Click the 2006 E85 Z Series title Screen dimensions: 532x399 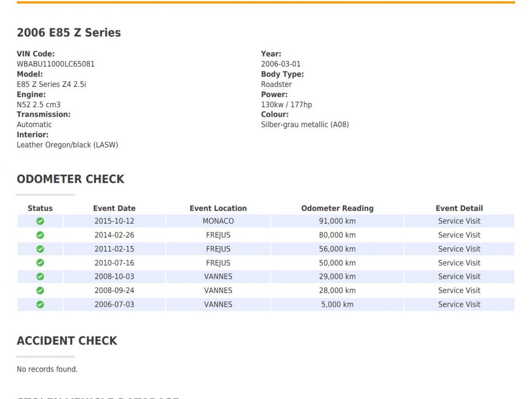click(69, 33)
